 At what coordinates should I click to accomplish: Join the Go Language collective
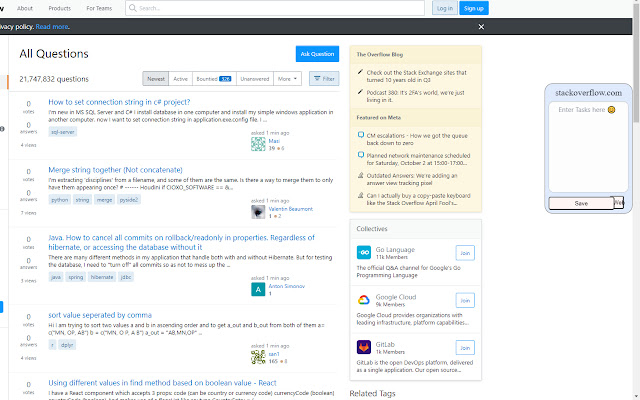[465, 253]
